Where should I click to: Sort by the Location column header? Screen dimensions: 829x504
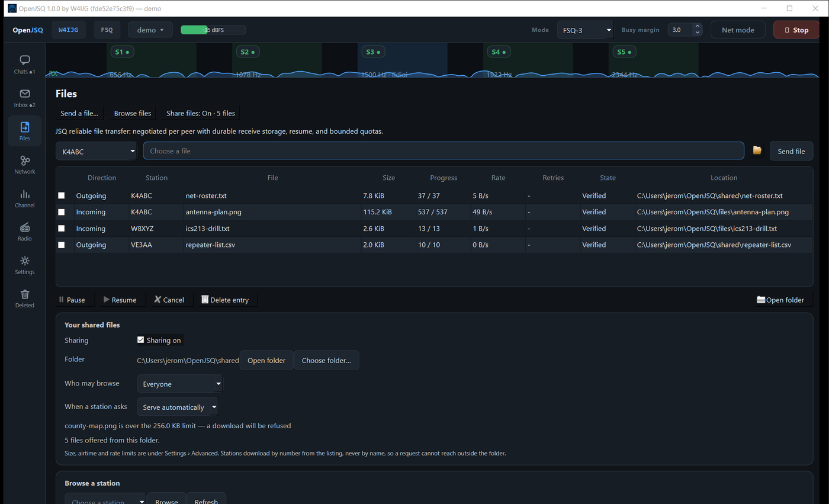pos(724,178)
